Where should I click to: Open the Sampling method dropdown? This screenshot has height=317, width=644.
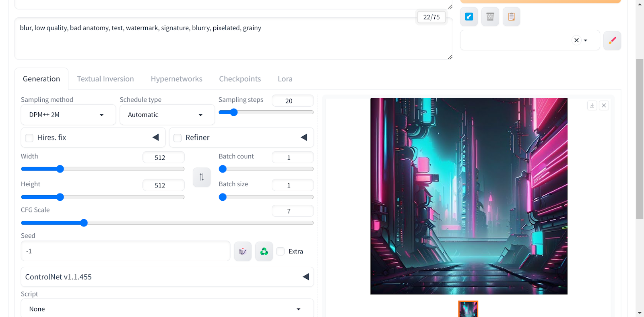point(68,115)
